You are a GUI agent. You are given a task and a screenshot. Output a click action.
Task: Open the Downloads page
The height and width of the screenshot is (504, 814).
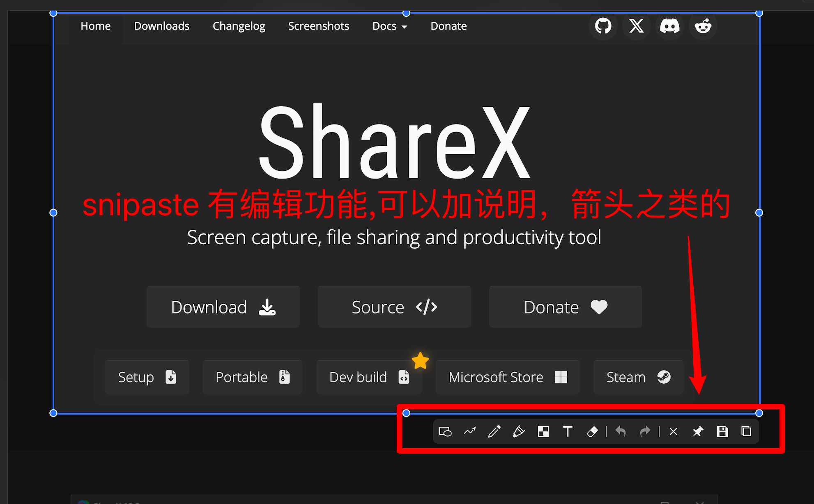point(161,26)
